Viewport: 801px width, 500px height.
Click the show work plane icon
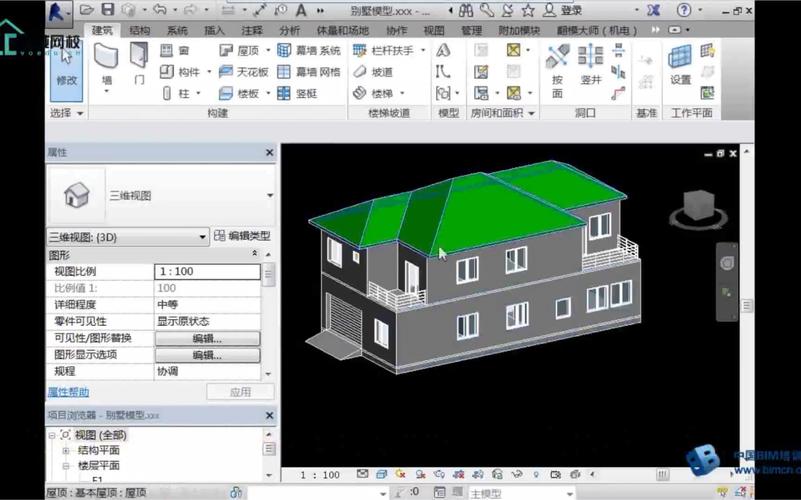click(708, 50)
